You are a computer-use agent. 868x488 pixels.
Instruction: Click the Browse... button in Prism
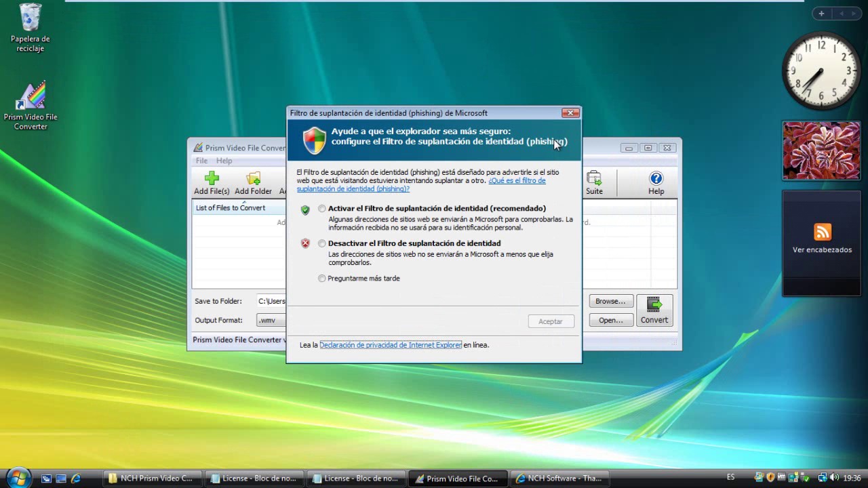coord(610,301)
